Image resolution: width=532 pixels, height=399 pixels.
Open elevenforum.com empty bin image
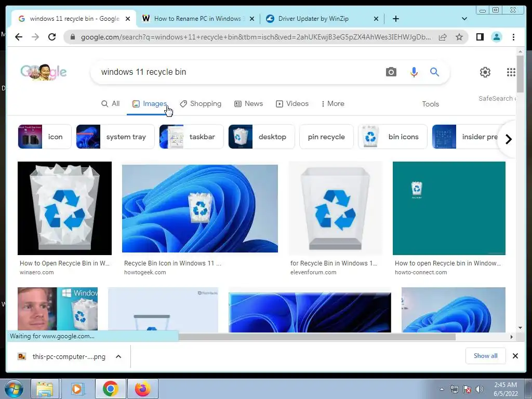(x=336, y=208)
